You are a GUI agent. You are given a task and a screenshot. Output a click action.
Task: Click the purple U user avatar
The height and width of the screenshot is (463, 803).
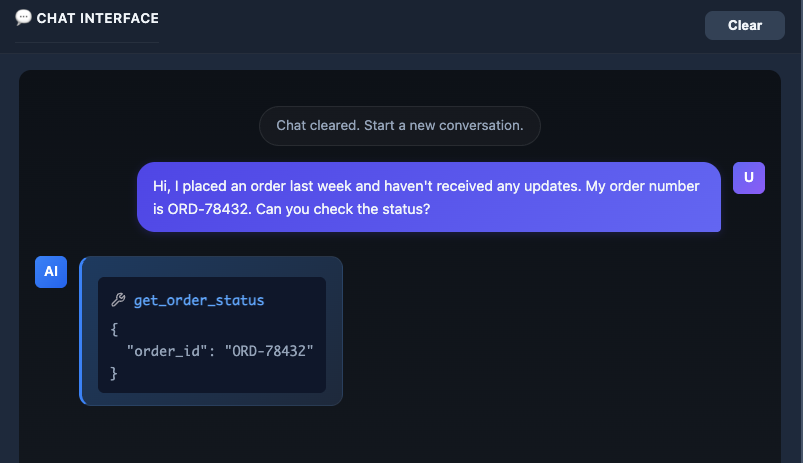tap(748, 178)
